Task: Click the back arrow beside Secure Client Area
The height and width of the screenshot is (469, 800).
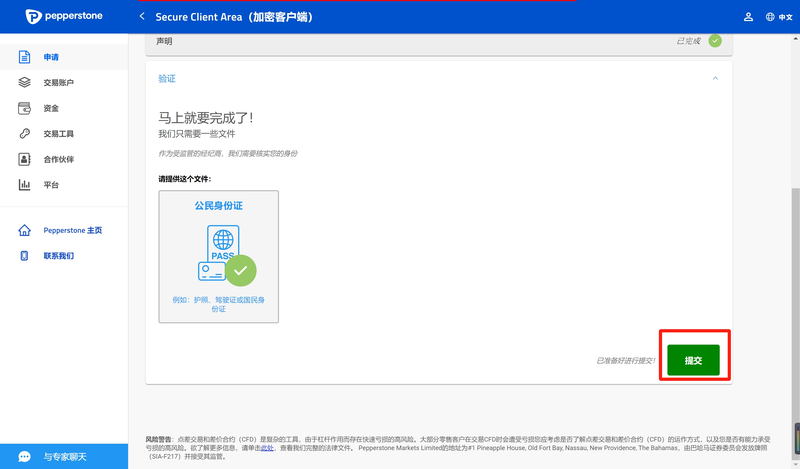Action: click(x=142, y=17)
